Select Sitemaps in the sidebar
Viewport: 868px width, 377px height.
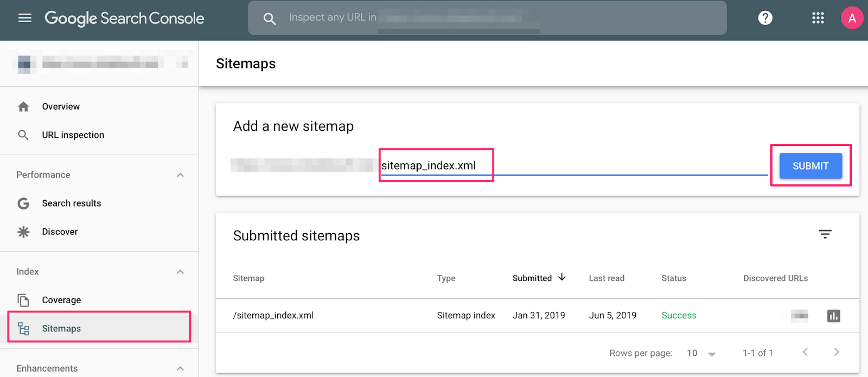[x=61, y=329]
